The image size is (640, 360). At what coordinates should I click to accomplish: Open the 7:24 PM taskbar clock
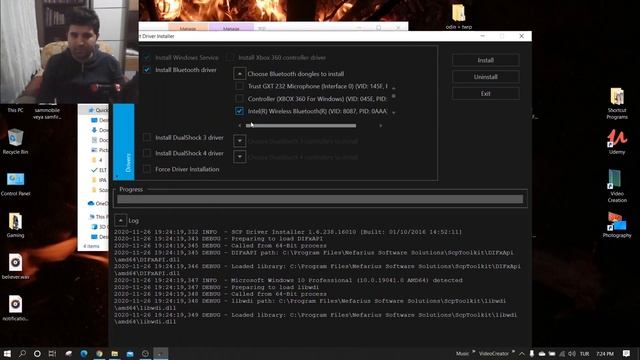(x=605, y=353)
